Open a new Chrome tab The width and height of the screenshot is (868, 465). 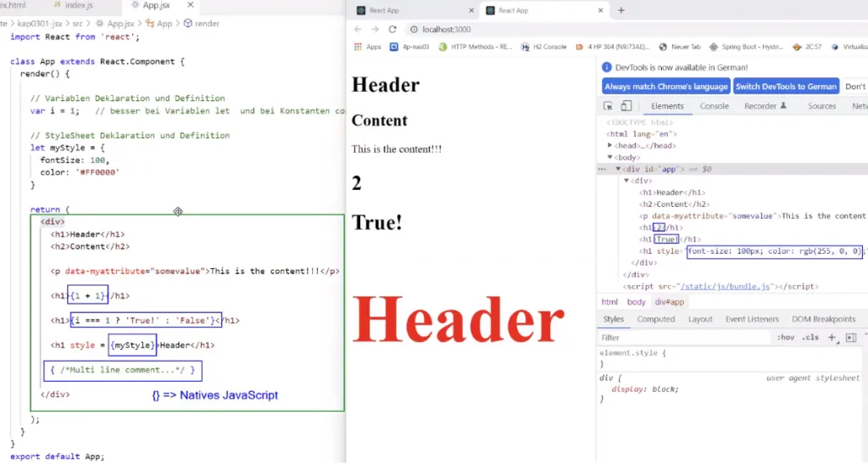621,10
